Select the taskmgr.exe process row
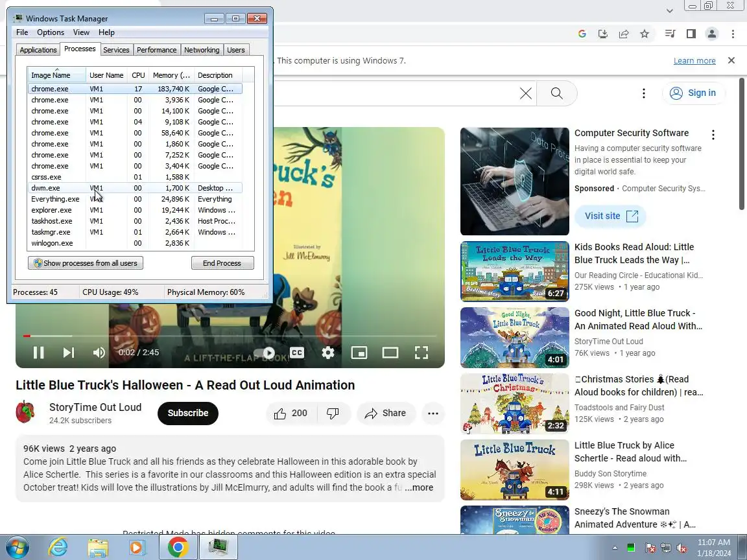The width and height of the screenshot is (747, 560). [x=136, y=232]
